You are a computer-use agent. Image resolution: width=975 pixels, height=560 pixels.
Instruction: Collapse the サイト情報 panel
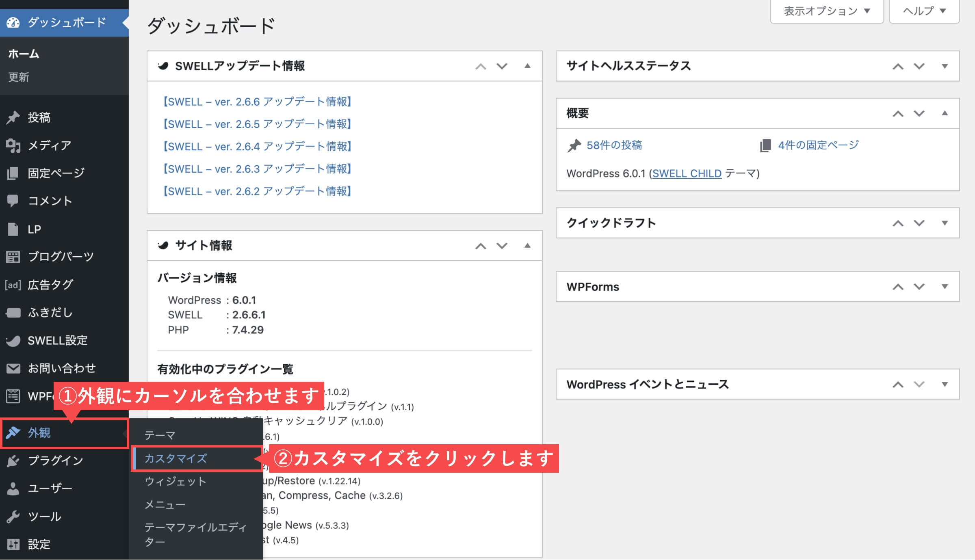coord(527,246)
